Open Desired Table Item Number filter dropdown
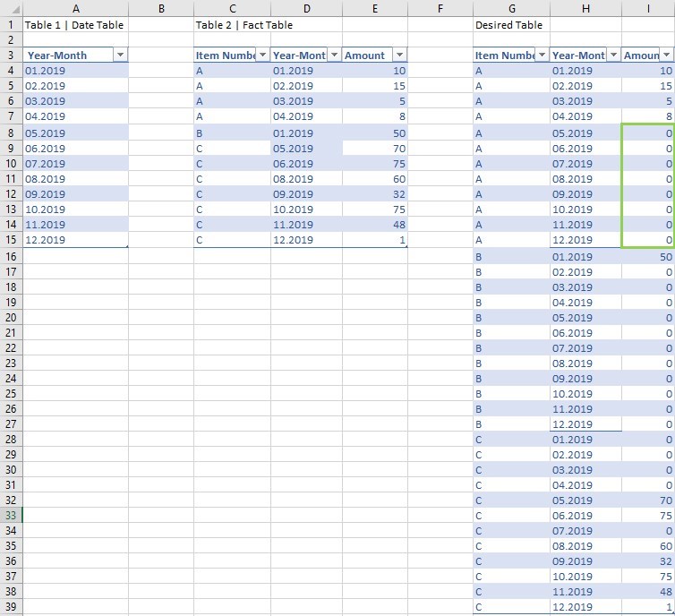The width and height of the screenshot is (675, 616). click(542, 56)
